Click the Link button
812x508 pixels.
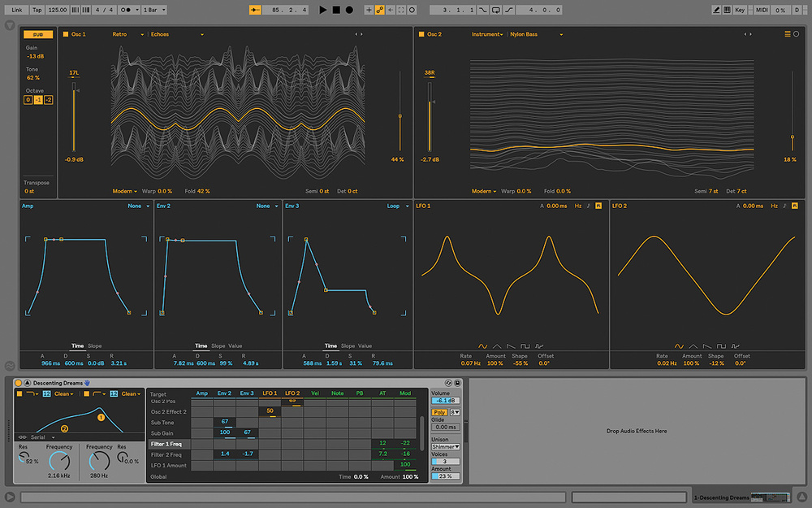pyautogui.click(x=16, y=10)
